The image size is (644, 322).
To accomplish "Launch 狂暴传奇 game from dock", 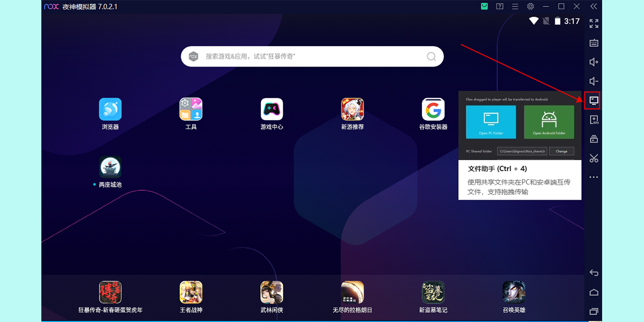I will pos(110,292).
